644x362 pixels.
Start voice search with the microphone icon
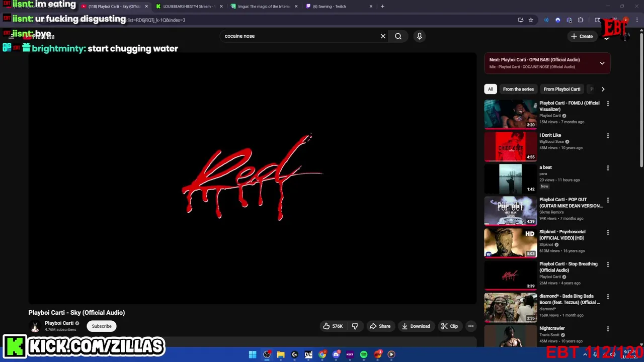pyautogui.click(x=419, y=36)
